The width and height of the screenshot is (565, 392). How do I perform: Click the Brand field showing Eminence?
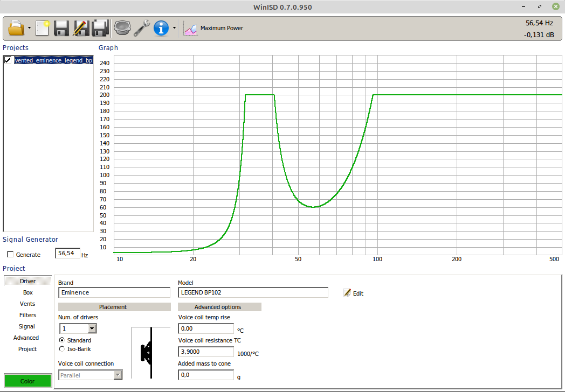[114, 292]
